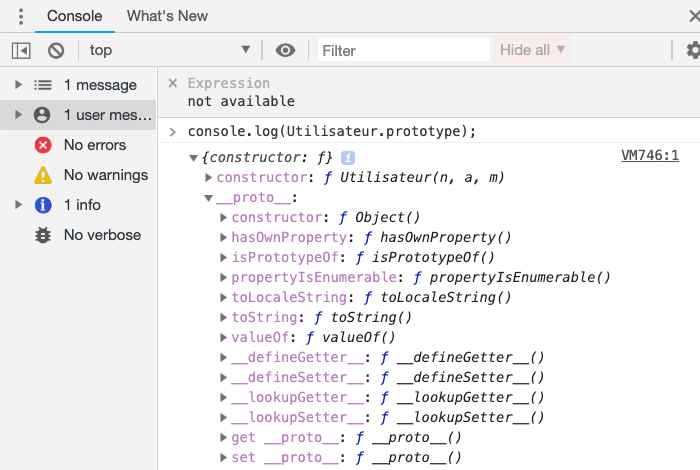Select the Console tab
This screenshot has height=470, width=700.
[74, 16]
